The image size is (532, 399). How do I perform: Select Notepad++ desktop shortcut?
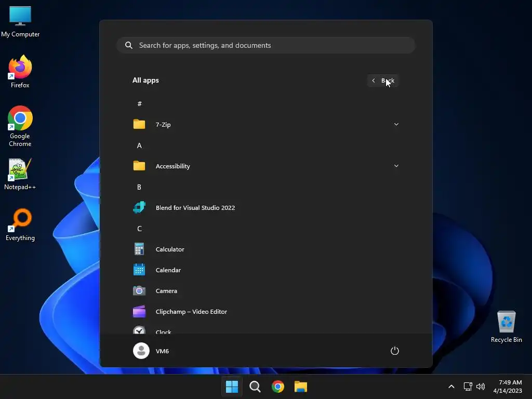20,174
